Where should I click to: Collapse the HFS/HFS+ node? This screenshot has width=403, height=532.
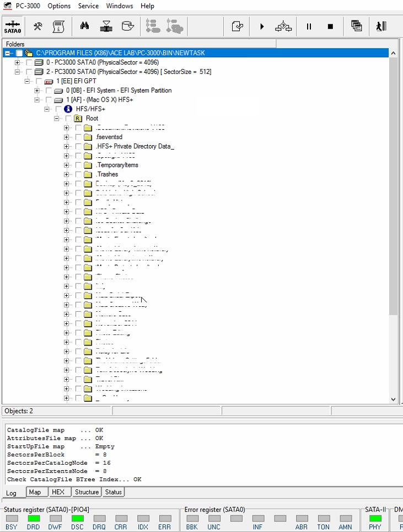click(47, 109)
